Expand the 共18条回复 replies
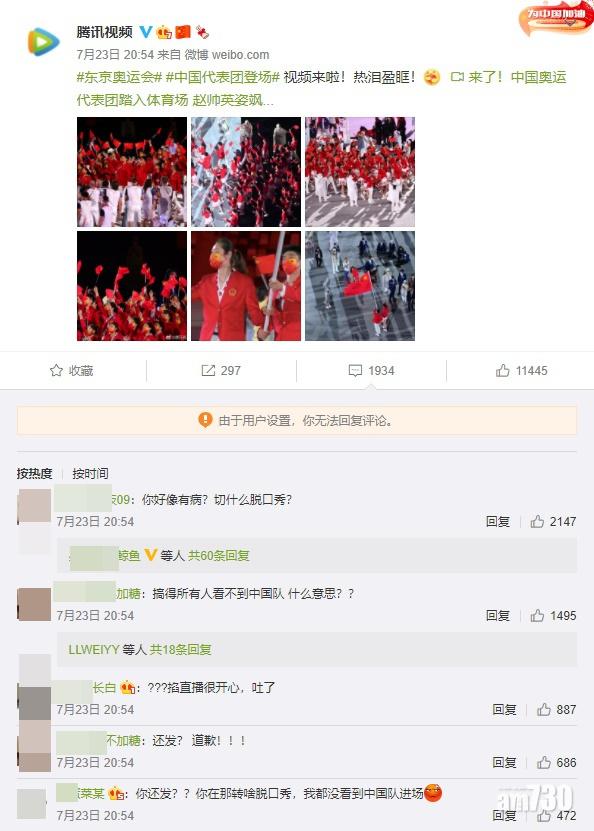 pyautogui.click(x=180, y=649)
